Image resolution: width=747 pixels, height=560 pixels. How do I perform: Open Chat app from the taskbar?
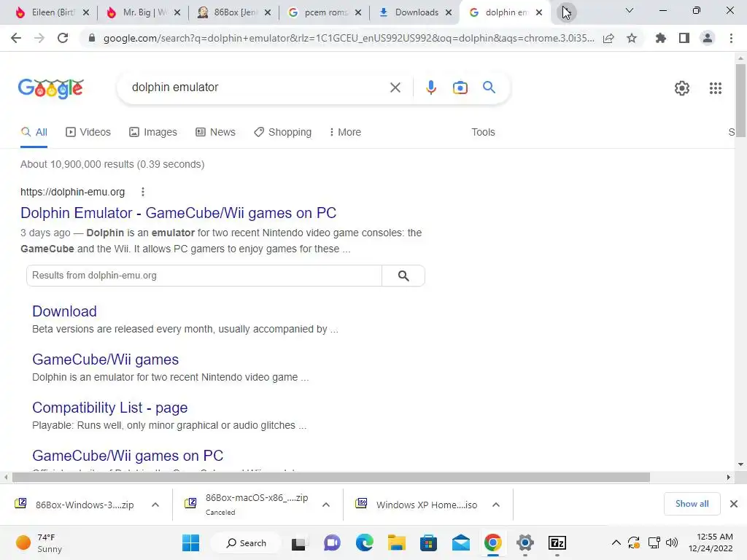pos(332,542)
